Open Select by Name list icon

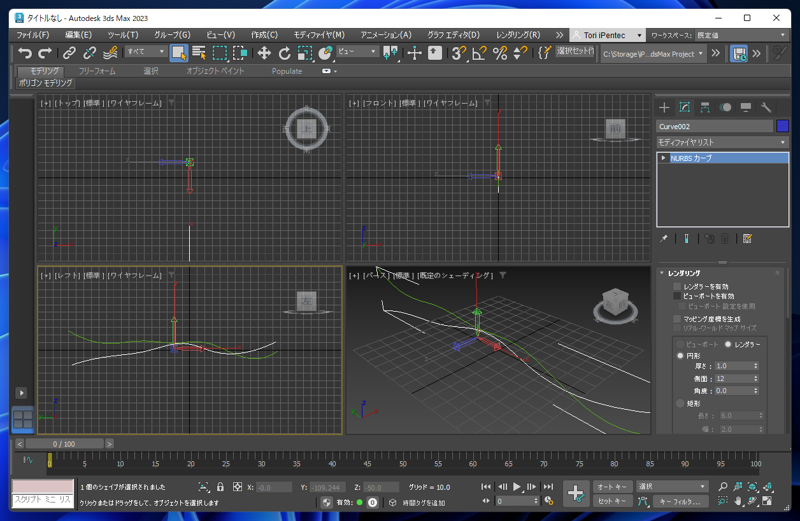[x=199, y=53]
